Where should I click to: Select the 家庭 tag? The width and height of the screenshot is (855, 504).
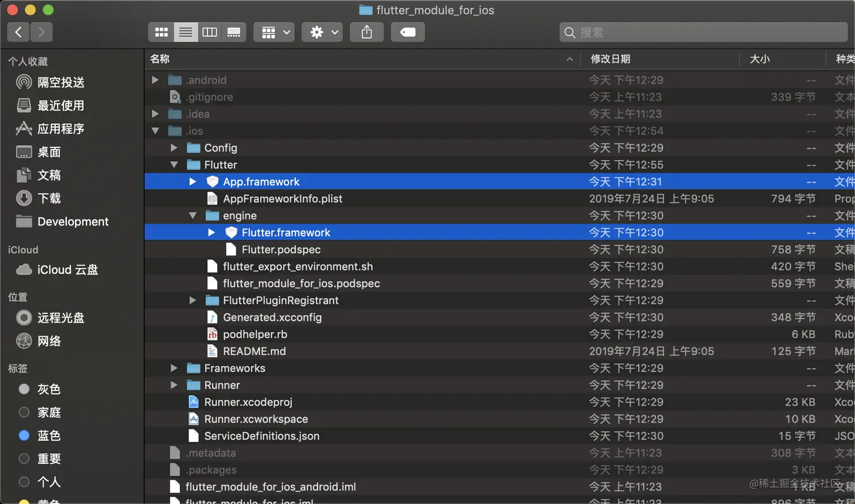coord(40,412)
